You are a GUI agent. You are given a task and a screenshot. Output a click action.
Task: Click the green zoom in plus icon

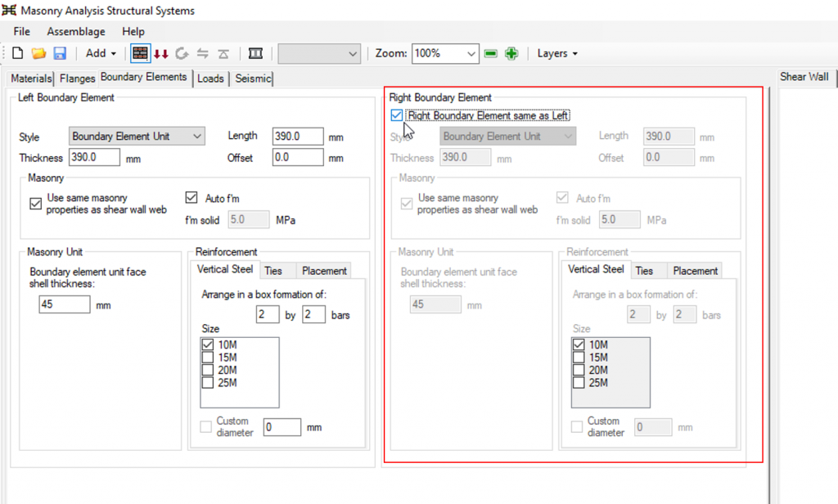(x=511, y=53)
